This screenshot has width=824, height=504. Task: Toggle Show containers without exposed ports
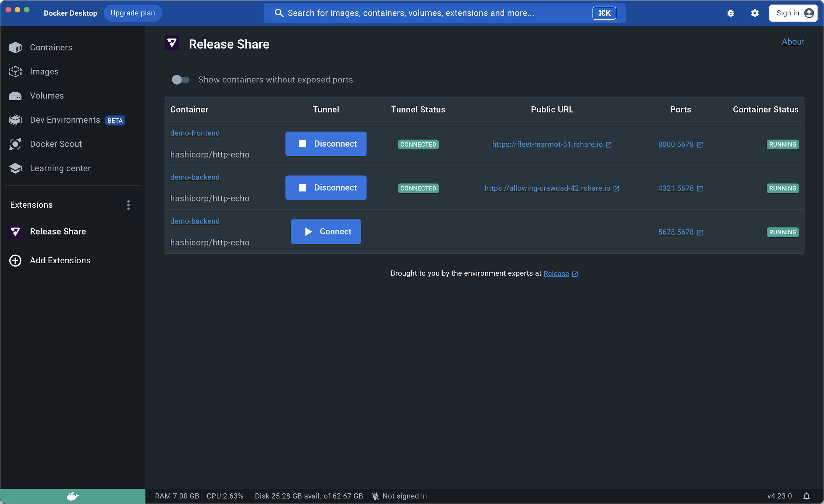pyautogui.click(x=181, y=80)
